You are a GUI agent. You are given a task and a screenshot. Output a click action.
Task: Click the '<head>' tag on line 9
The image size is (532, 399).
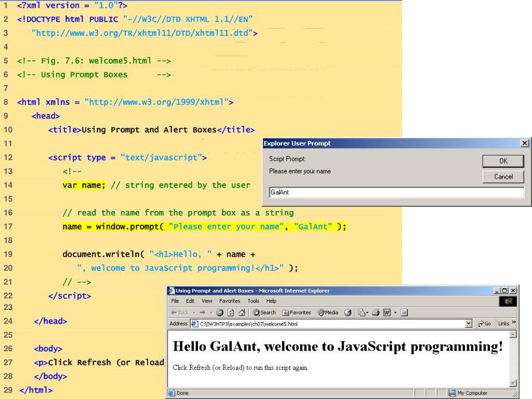[46, 116]
